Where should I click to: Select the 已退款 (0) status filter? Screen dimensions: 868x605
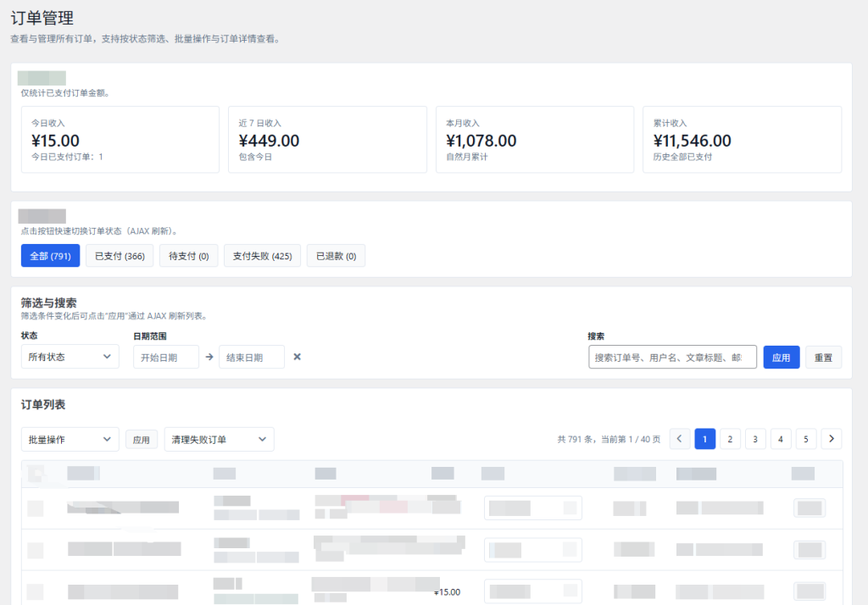coord(336,256)
